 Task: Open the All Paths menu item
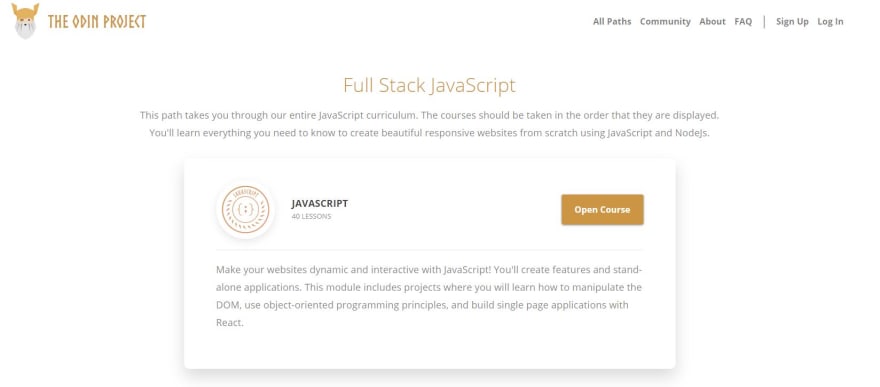612,21
